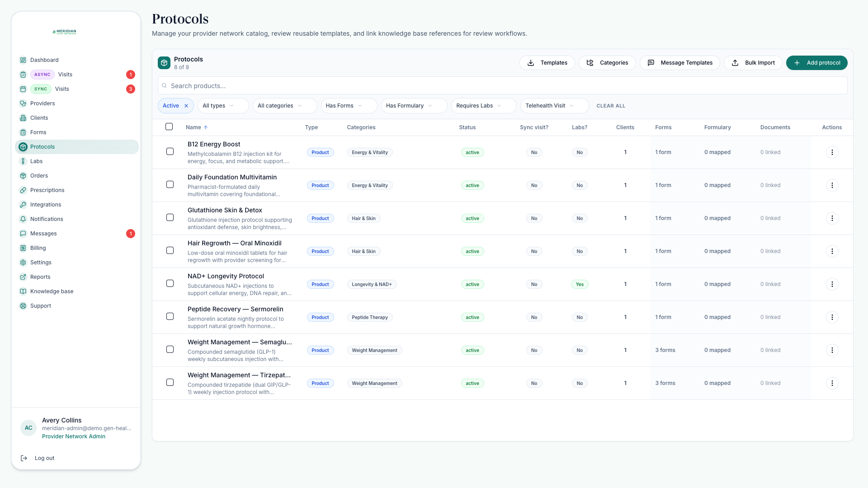Click the Templates button
The height and width of the screenshot is (488, 868).
547,63
